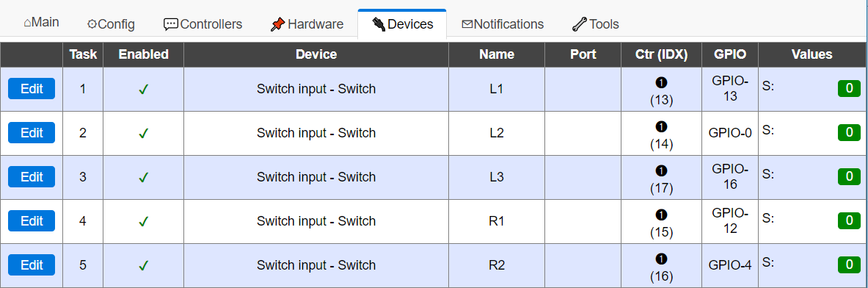
Task: Edit the L1 switch device
Action: coord(32,89)
